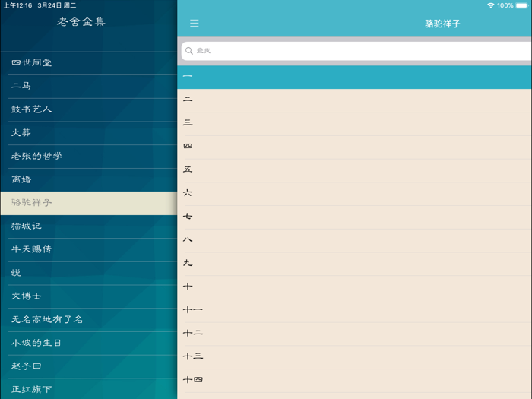The width and height of the screenshot is (532, 399).
Task: Open chapter 六
Action: (355, 194)
